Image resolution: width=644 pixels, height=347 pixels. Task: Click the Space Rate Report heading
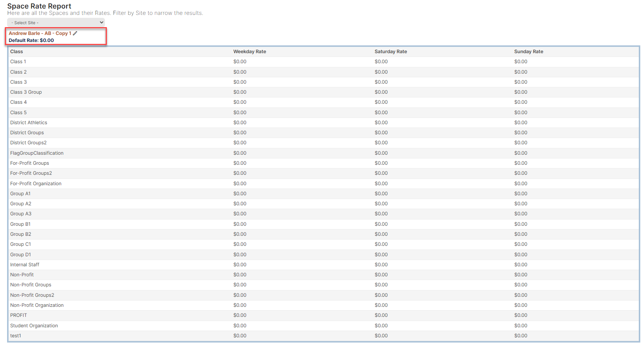tap(39, 6)
